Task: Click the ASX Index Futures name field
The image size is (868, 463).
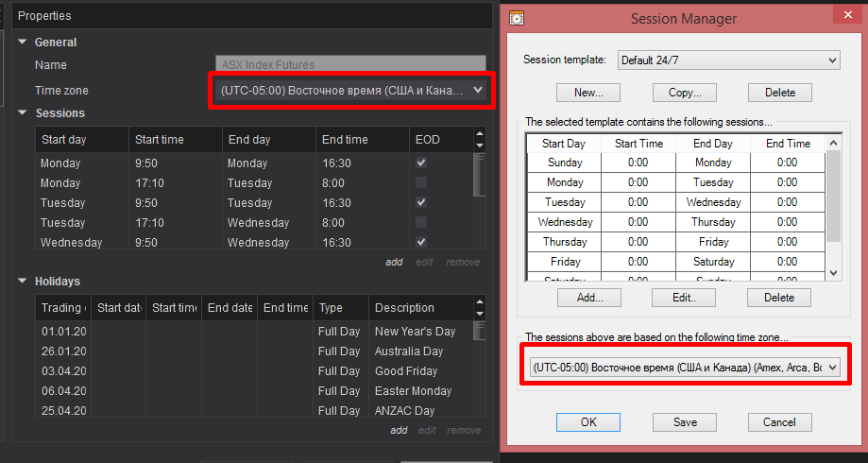Action: click(351, 64)
